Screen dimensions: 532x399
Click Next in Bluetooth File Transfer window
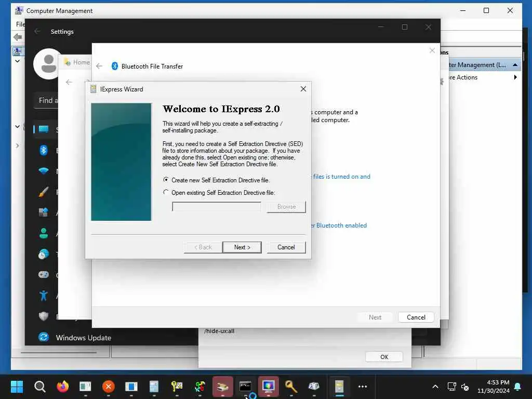(x=375, y=317)
